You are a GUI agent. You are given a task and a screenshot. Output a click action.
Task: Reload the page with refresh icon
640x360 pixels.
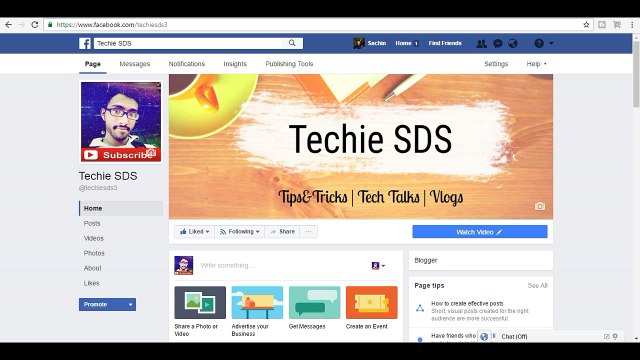pyautogui.click(x=35, y=24)
